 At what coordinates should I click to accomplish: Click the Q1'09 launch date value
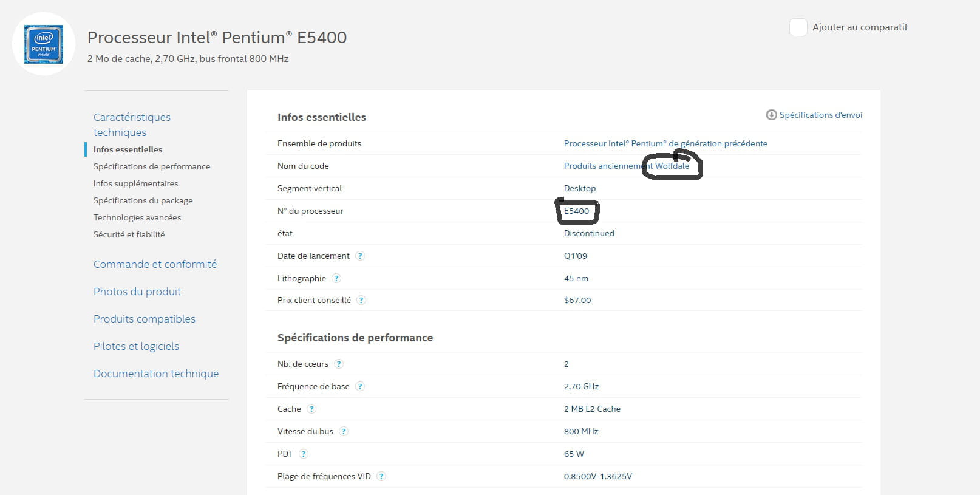576,256
